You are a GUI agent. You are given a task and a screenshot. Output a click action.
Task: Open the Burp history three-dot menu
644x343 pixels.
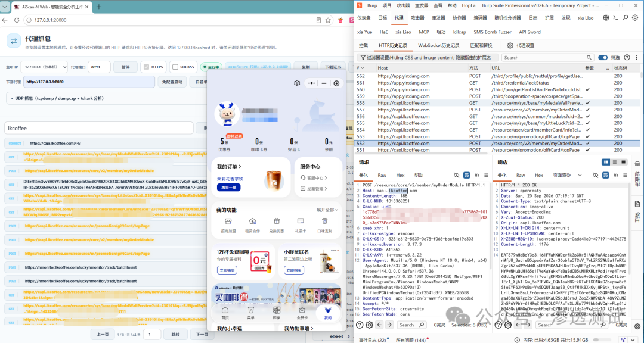(x=636, y=57)
